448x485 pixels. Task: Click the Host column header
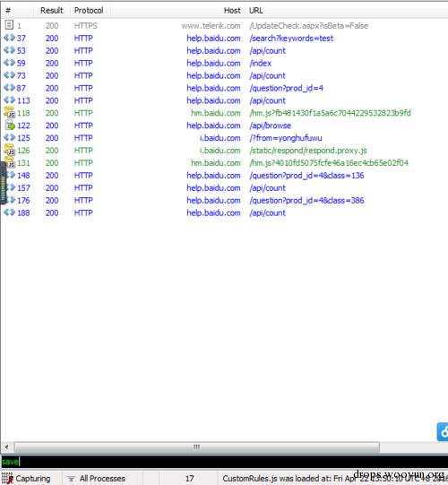click(232, 10)
